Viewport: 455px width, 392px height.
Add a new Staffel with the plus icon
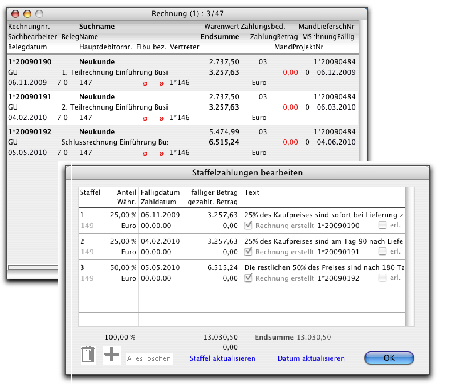(112, 354)
